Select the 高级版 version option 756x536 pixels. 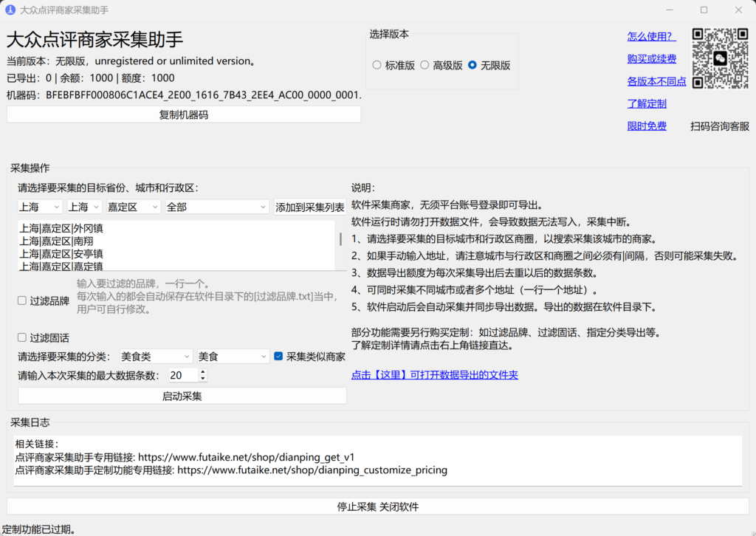(x=425, y=63)
